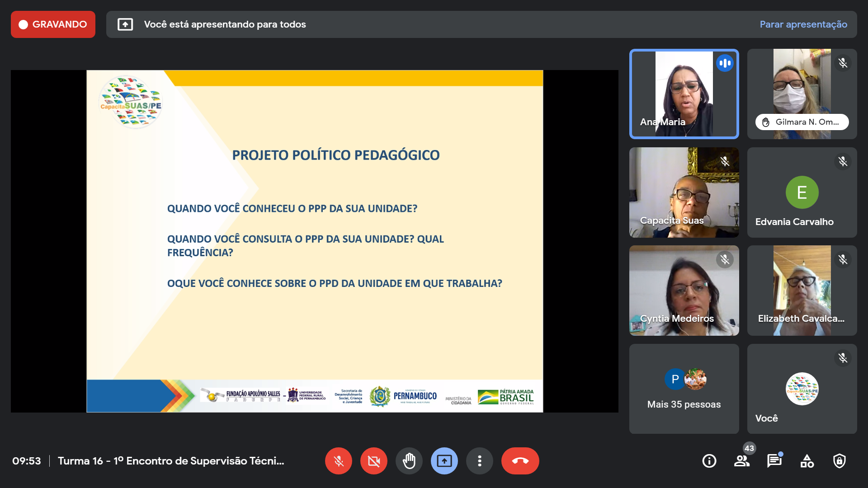The image size is (868, 488).
Task: Show the participants list
Action: [741, 461]
